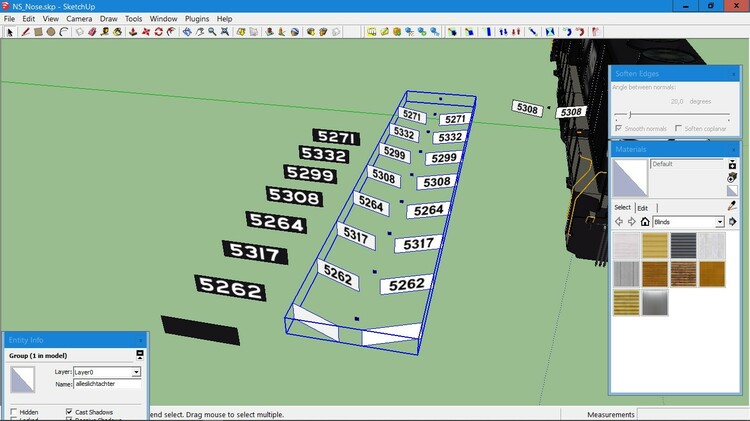Choose the Rectangle drawing tool
750x421 pixels.
38,32
